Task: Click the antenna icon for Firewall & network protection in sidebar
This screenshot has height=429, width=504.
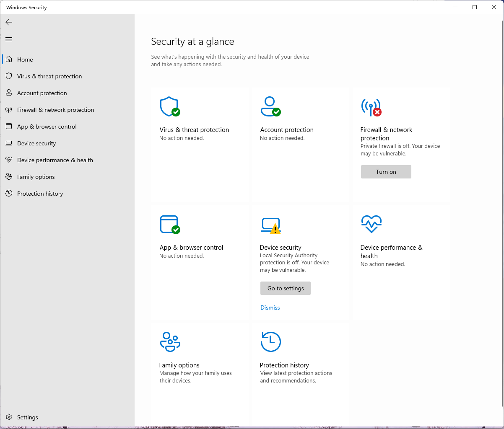Action: pos(9,110)
